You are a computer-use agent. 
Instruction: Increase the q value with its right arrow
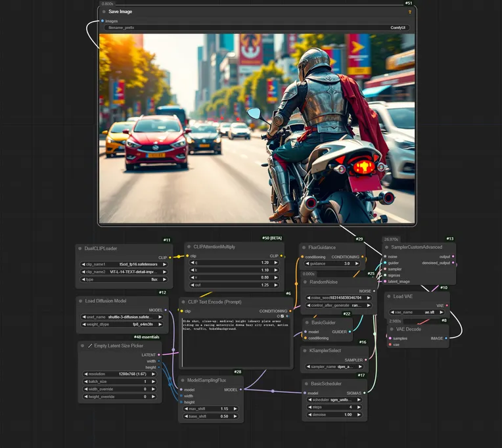(x=276, y=262)
